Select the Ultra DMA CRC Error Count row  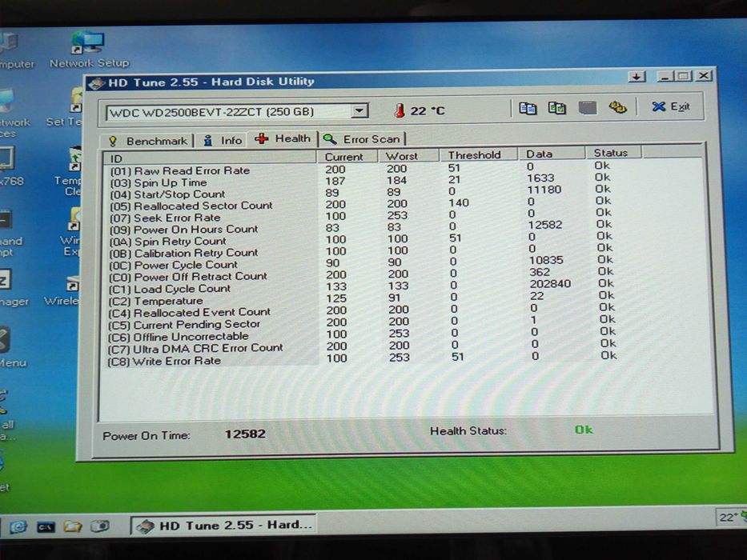click(362, 347)
